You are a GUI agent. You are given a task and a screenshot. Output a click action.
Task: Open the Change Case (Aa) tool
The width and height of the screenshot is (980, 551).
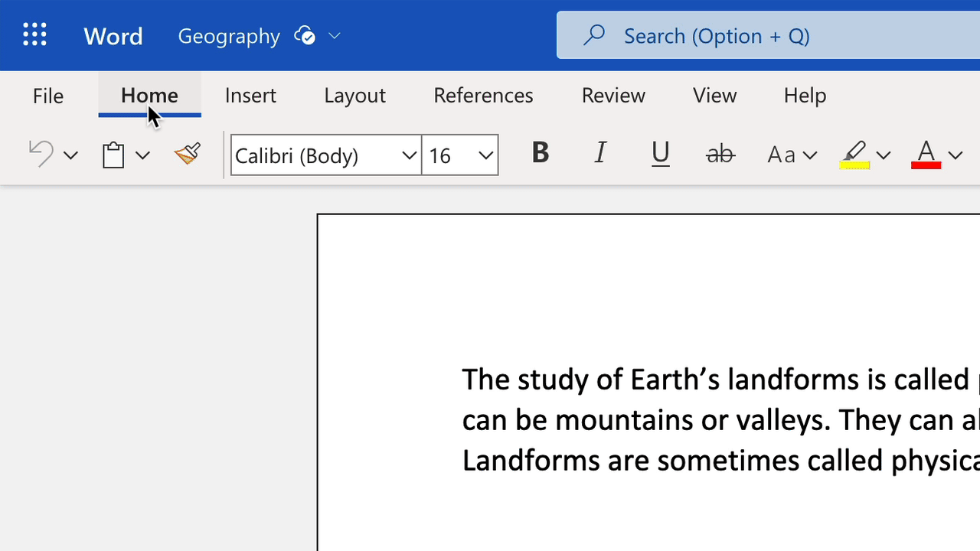(x=782, y=154)
